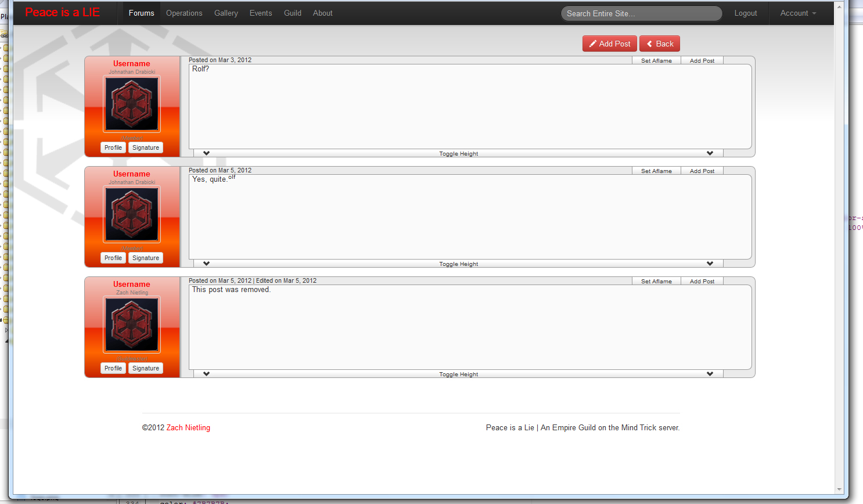Go to the Gallery page
The image size is (863, 504).
pyautogui.click(x=226, y=13)
